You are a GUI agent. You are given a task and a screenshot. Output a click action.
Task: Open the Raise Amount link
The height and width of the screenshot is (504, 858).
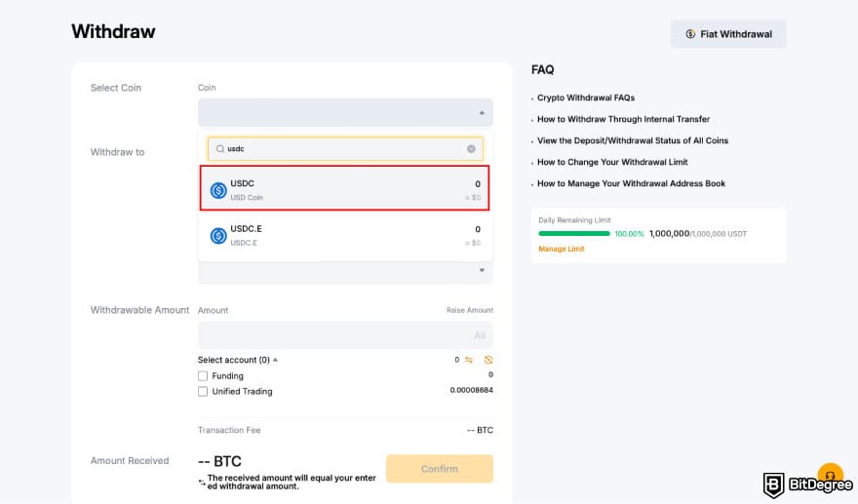(470, 310)
